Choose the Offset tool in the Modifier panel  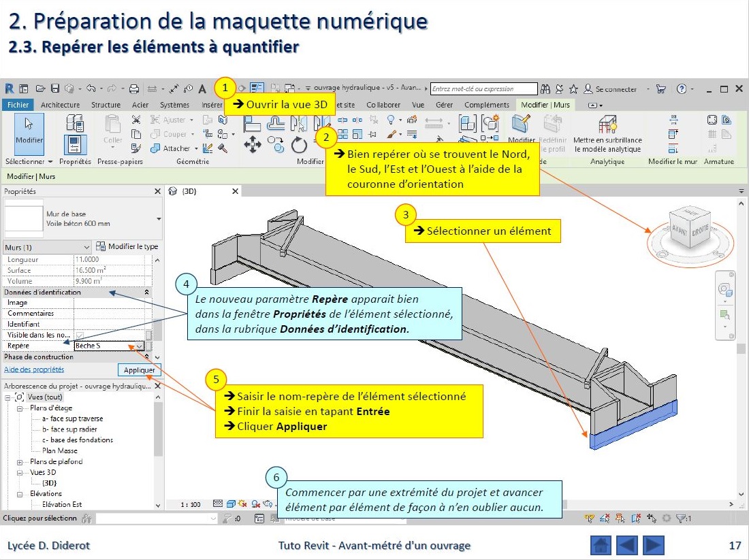[276, 122]
